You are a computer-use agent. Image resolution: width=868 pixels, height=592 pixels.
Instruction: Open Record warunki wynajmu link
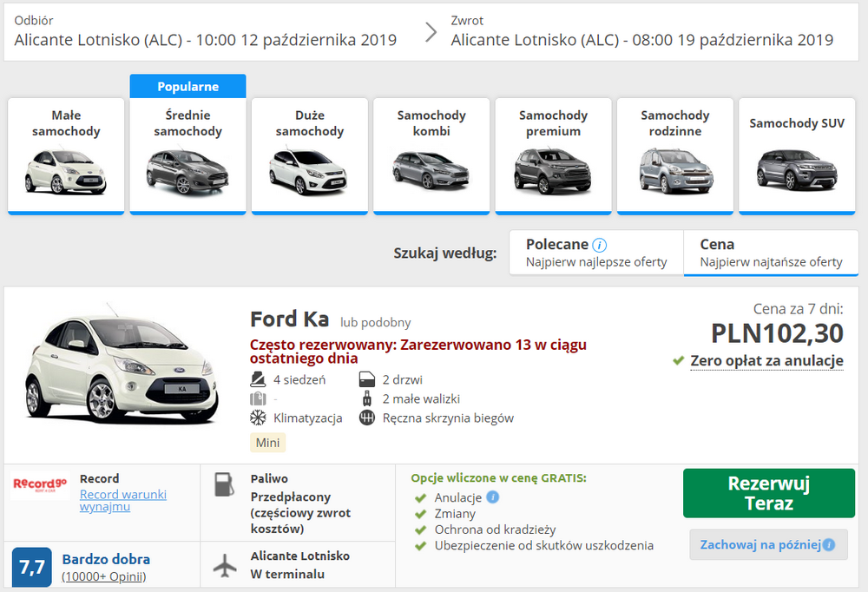click(123, 500)
